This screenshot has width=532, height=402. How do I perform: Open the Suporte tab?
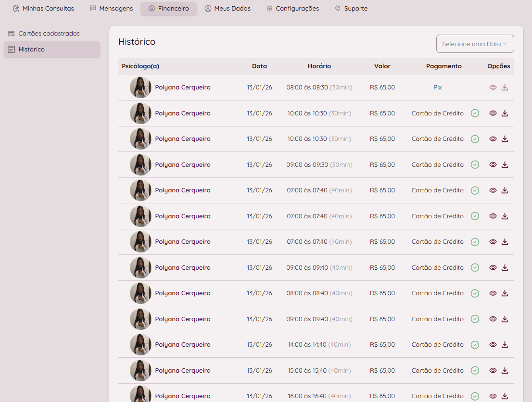351,9
